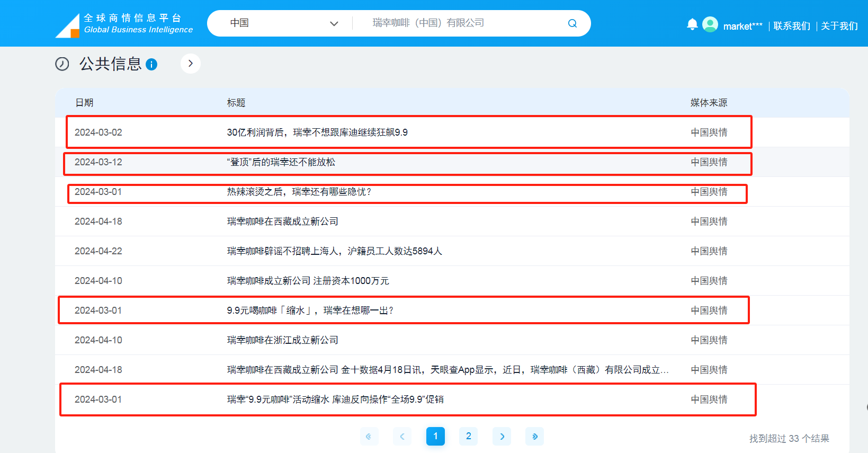Open article 瑞幸咖啡成立新公司 注册资本1000万元
The image size is (868, 453).
(x=308, y=281)
